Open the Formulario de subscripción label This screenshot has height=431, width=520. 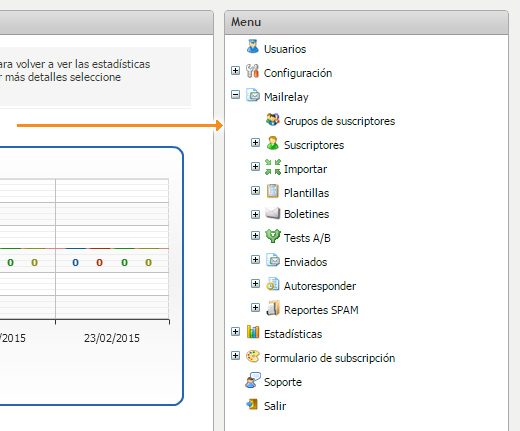tap(330, 358)
